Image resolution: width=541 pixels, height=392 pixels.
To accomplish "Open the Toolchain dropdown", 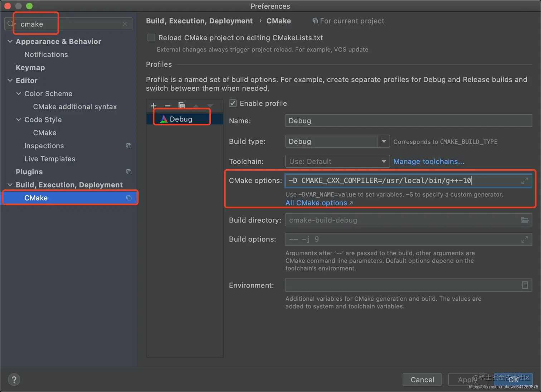I will (x=384, y=161).
